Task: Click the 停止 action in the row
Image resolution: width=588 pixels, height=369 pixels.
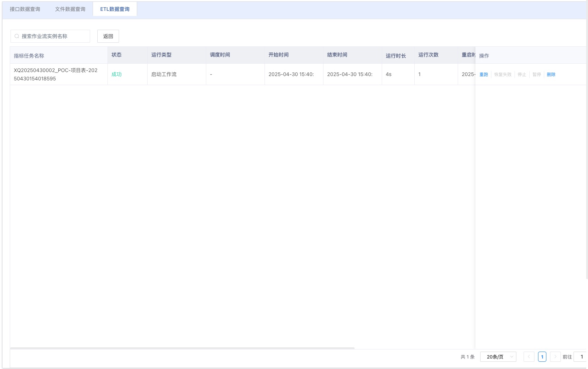Action: point(522,75)
